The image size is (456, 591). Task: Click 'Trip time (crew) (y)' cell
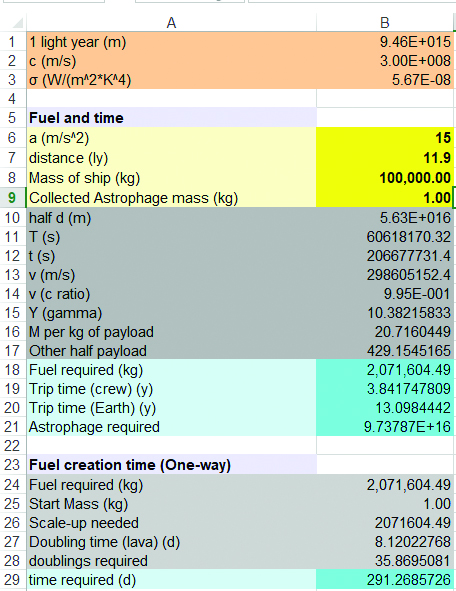(x=171, y=389)
